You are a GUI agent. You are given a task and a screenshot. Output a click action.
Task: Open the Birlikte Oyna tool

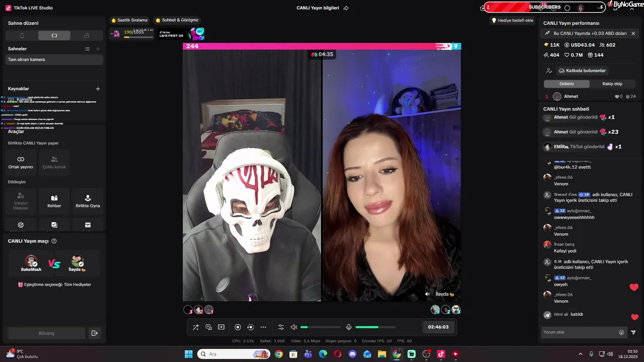coord(88,201)
